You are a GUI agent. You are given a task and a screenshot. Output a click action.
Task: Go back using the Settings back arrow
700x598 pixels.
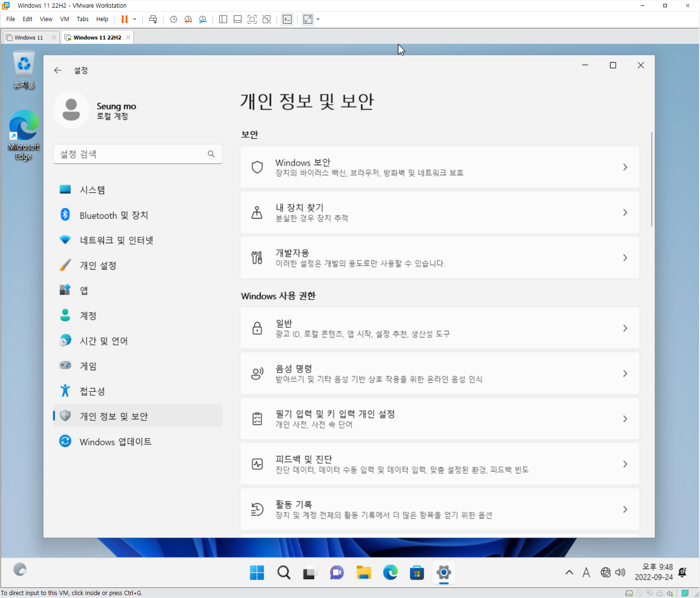click(x=58, y=70)
